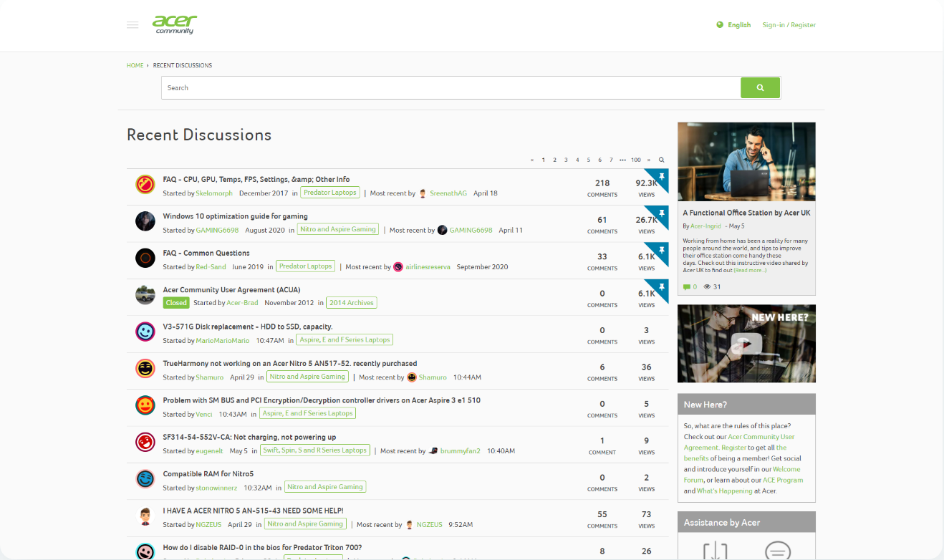
Task: Go to page 7 of discussions
Action: (x=611, y=160)
